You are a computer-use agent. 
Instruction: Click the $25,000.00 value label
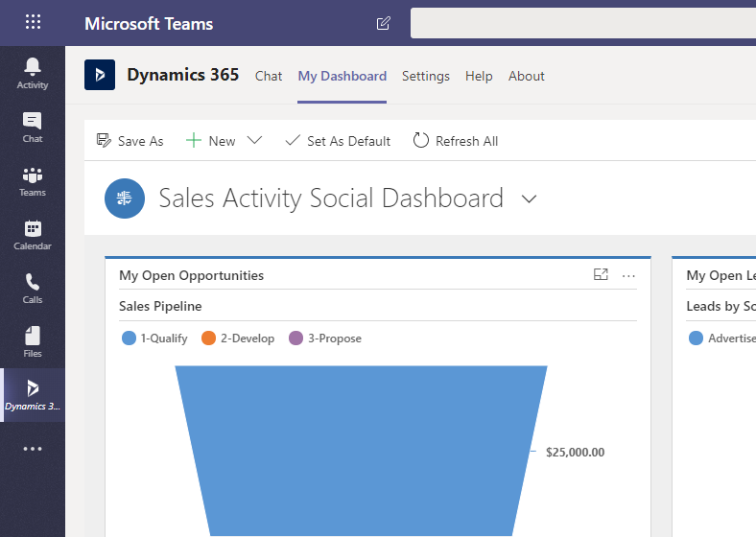click(576, 453)
